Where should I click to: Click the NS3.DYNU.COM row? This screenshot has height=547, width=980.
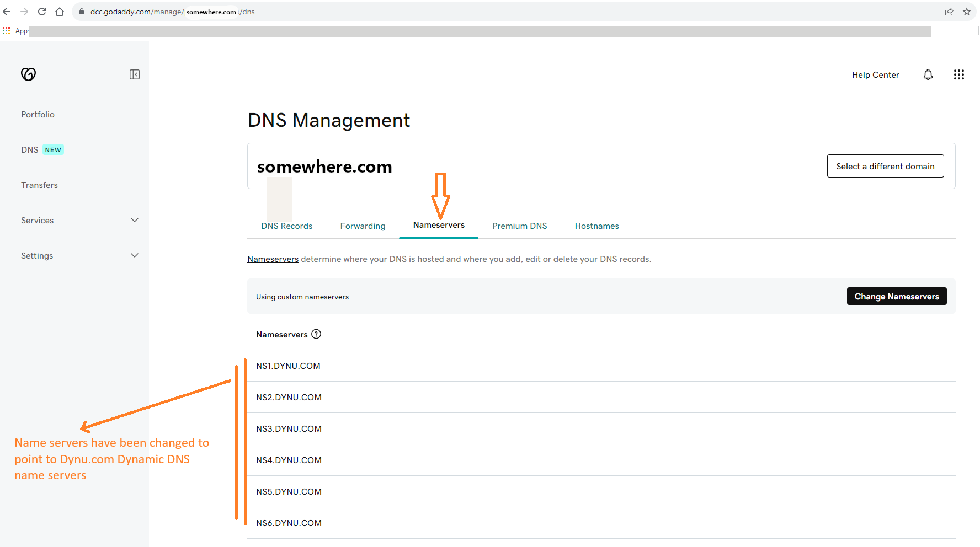point(601,428)
